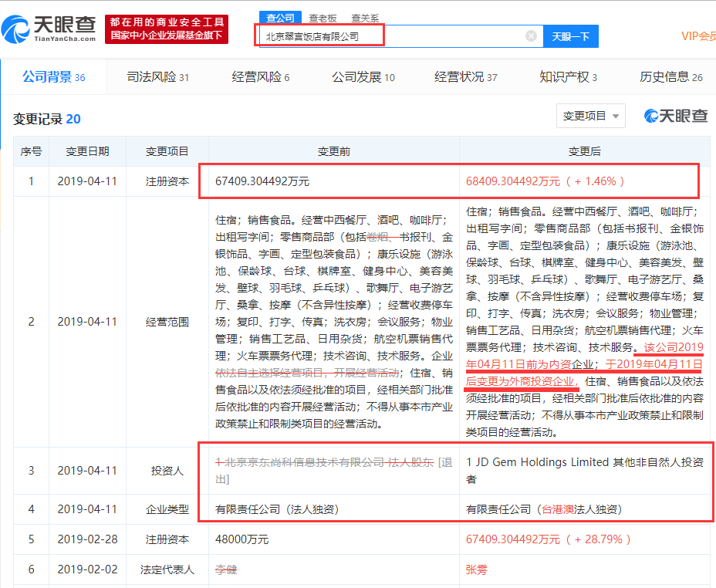The image size is (716, 588).
Task: Switch to the 查公司 search tab
Action: [280, 18]
